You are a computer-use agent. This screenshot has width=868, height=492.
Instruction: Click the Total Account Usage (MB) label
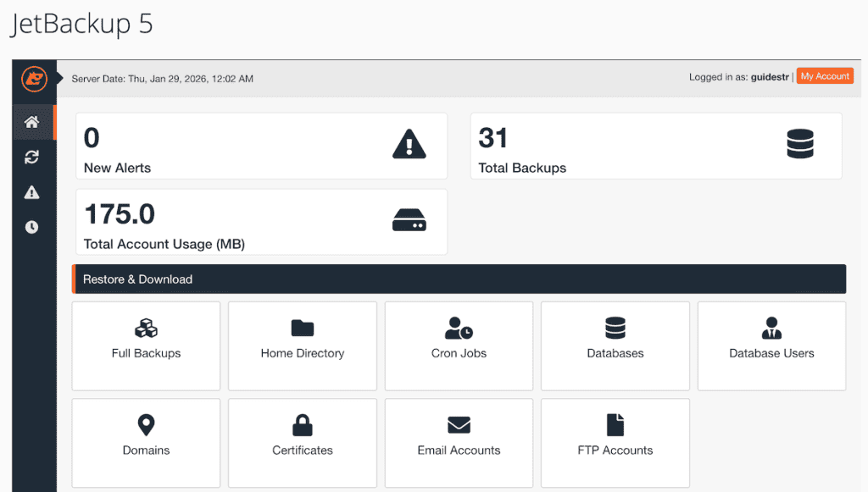pyautogui.click(x=164, y=245)
